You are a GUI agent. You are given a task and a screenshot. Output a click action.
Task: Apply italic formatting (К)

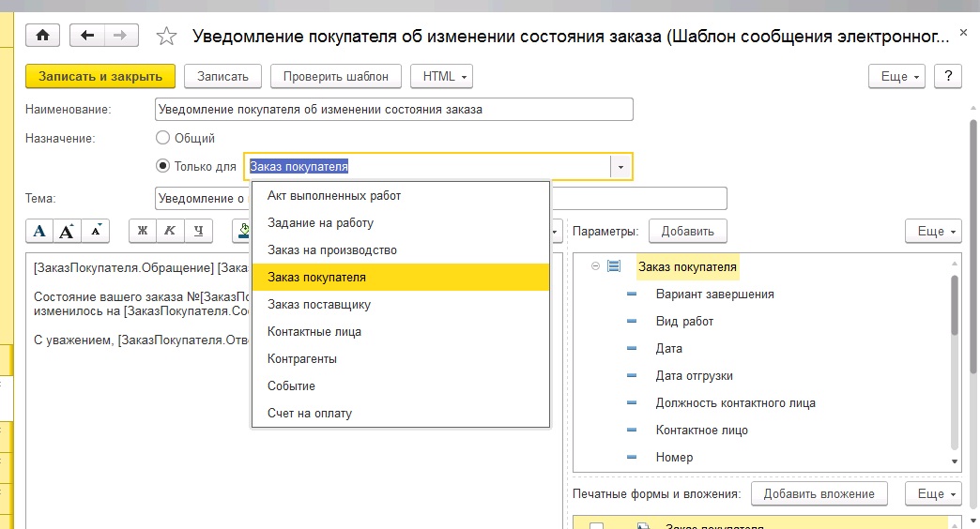pos(170,231)
